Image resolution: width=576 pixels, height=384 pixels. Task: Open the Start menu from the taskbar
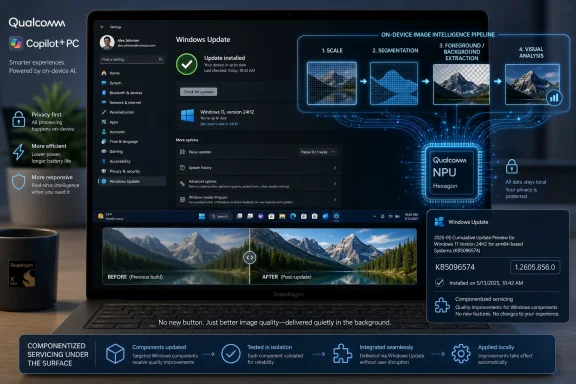tap(202, 216)
